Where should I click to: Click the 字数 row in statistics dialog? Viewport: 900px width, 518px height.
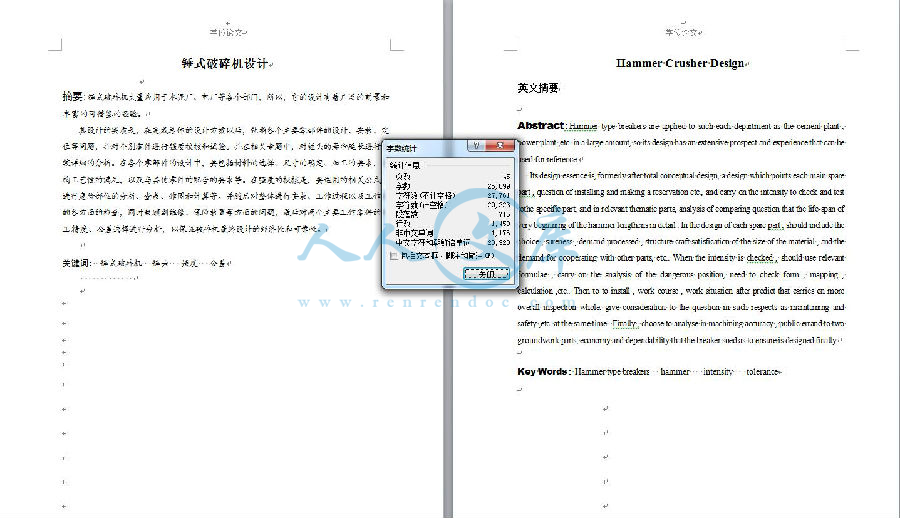pos(452,186)
